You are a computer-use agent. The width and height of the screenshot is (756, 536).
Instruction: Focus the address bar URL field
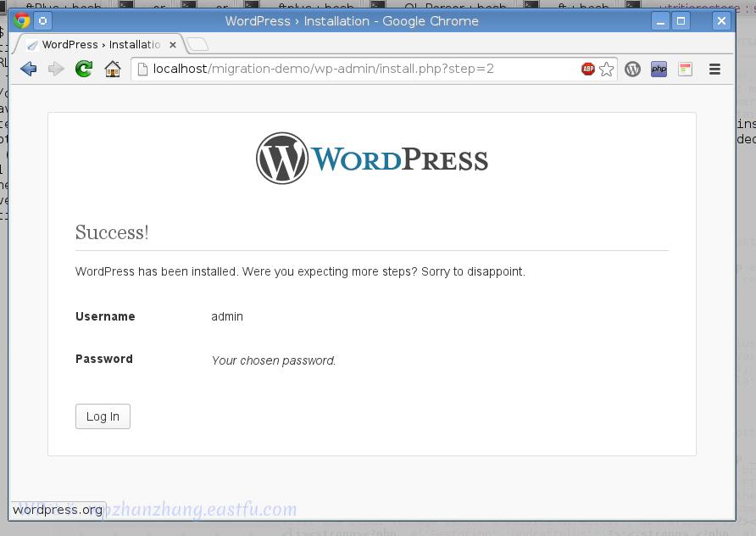[x=357, y=69]
